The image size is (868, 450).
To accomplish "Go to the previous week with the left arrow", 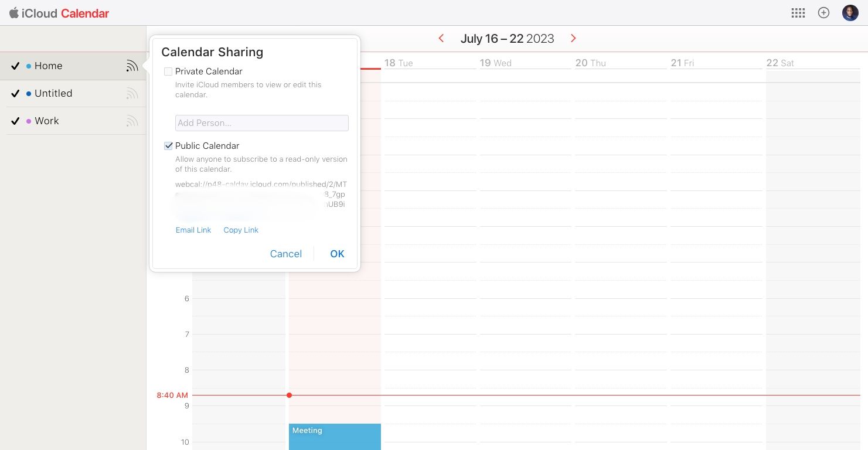I will (441, 38).
